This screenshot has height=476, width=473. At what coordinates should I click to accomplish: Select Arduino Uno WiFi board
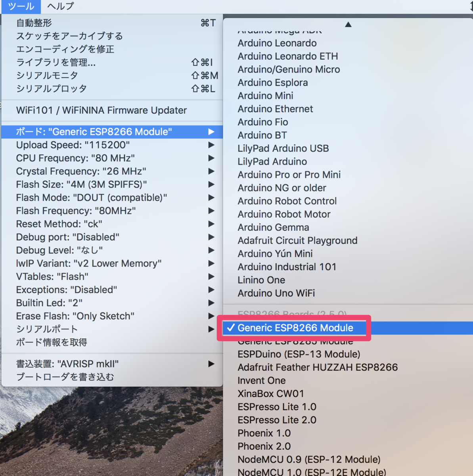(348, 293)
